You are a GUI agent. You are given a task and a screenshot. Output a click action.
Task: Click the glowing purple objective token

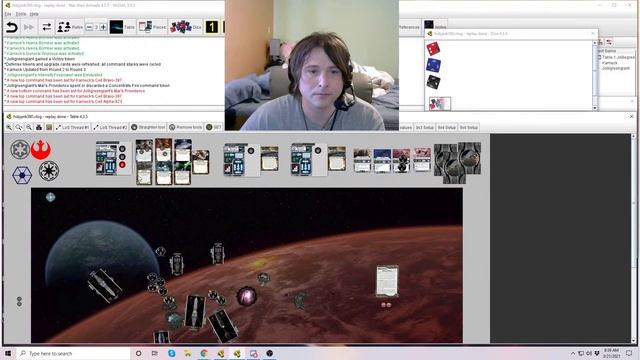coord(247,296)
